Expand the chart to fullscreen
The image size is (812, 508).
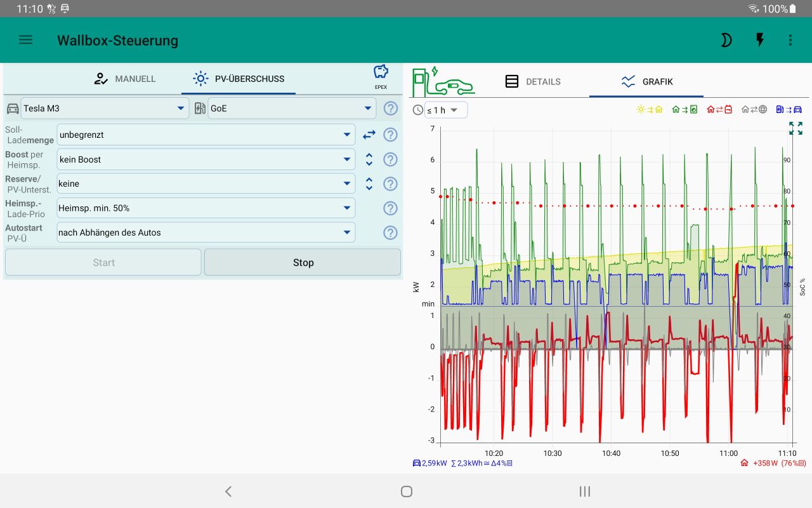(796, 128)
